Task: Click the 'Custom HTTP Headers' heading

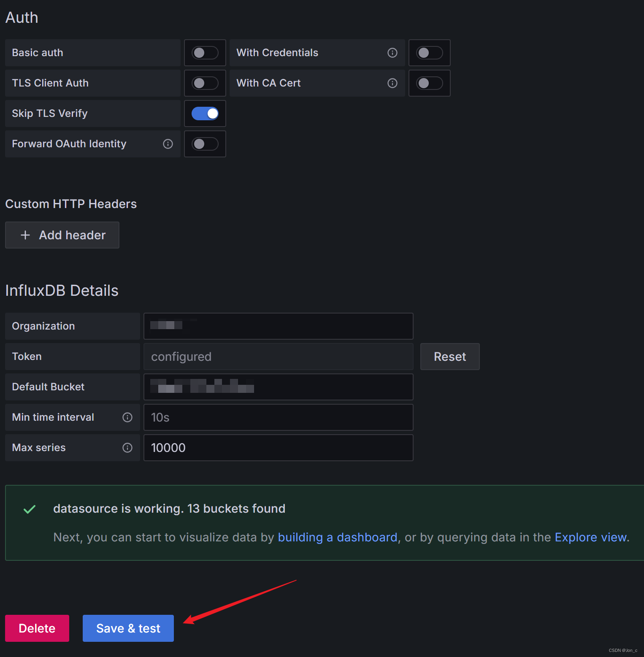Action: point(71,204)
